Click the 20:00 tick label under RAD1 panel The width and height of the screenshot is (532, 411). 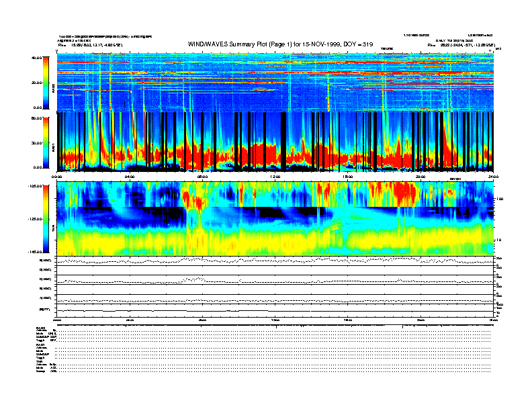[x=420, y=177]
